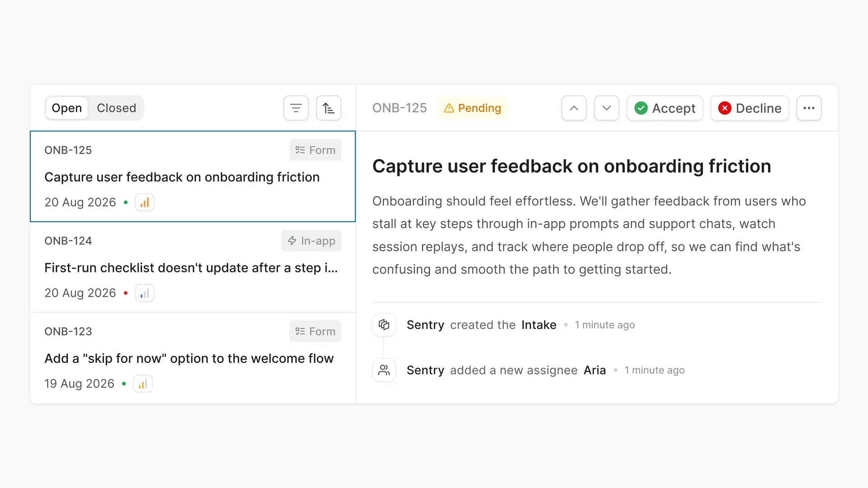
Task: Click the assignee added activity icon
Action: pos(384,370)
